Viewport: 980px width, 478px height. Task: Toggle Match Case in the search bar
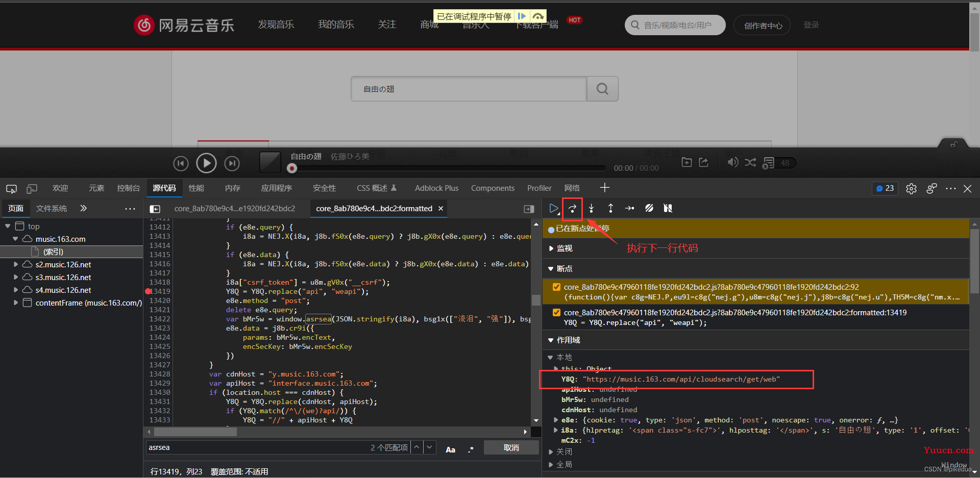(x=450, y=449)
